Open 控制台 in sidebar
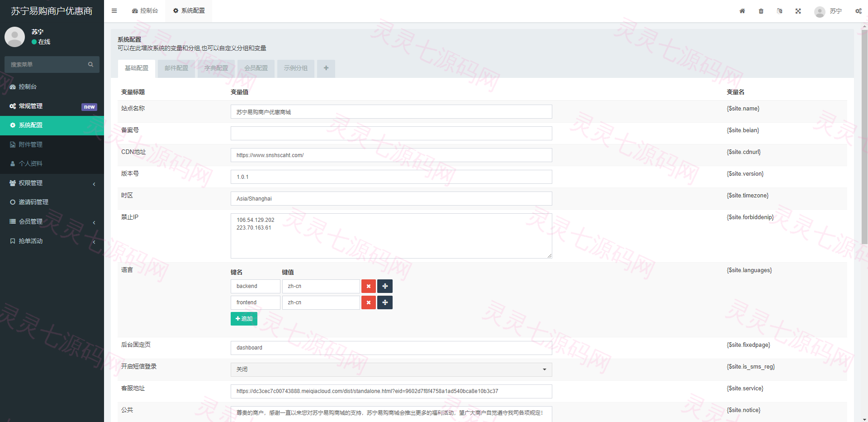868x422 pixels. pyautogui.click(x=52, y=86)
